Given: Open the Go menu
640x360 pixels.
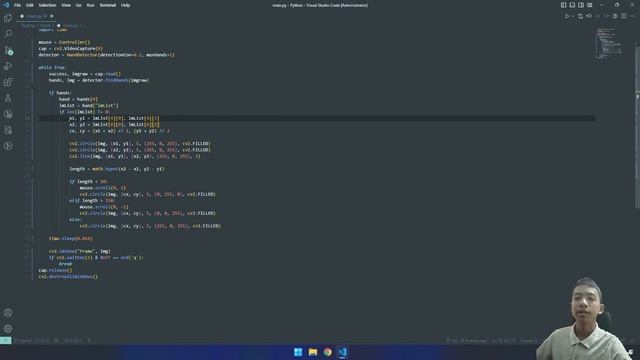Looking at the screenshot, I should (x=78, y=5).
